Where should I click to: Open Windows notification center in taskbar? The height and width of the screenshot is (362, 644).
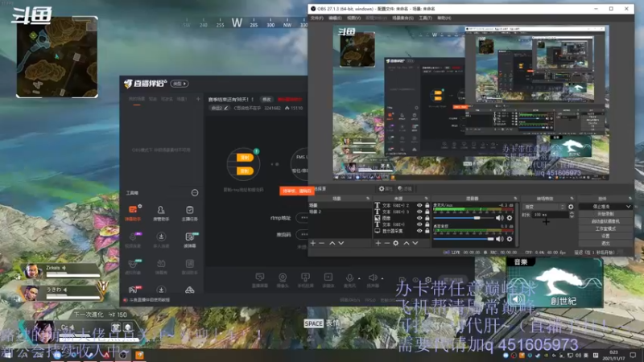click(633, 356)
